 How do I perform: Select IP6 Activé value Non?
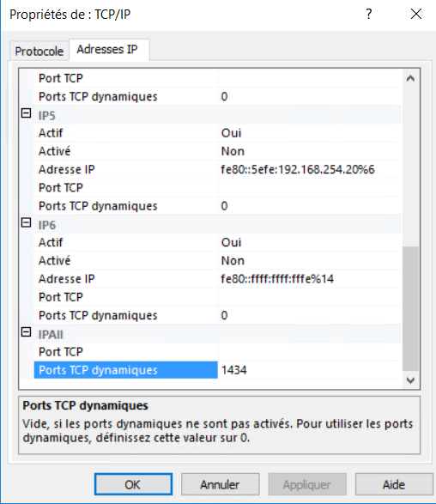tap(310, 260)
